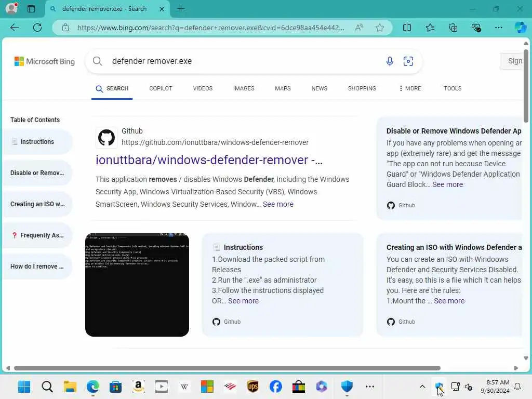
Task: Switch to the IMAGES tab
Action: [244, 88]
